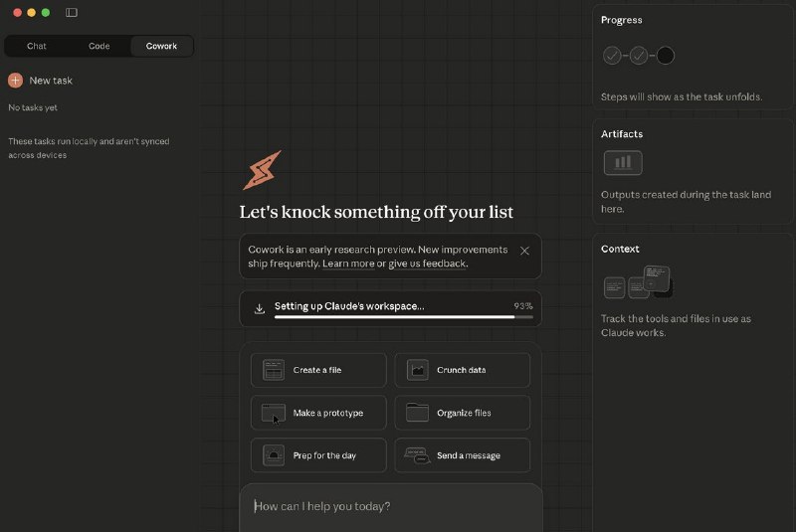The image size is (796, 532).
Task: Select the Cowork tab
Action: click(161, 46)
